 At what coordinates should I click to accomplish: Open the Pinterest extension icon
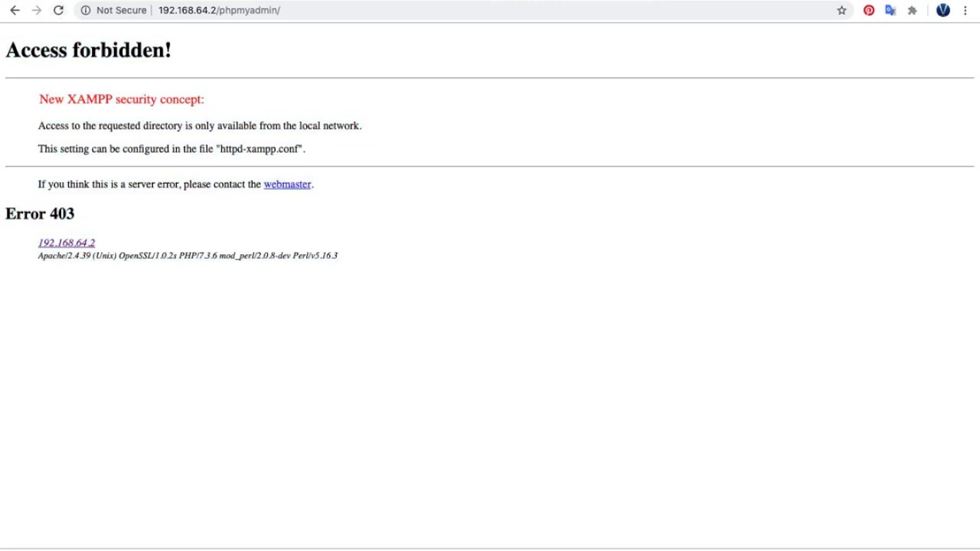pyautogui.click(x=869, y=10)
